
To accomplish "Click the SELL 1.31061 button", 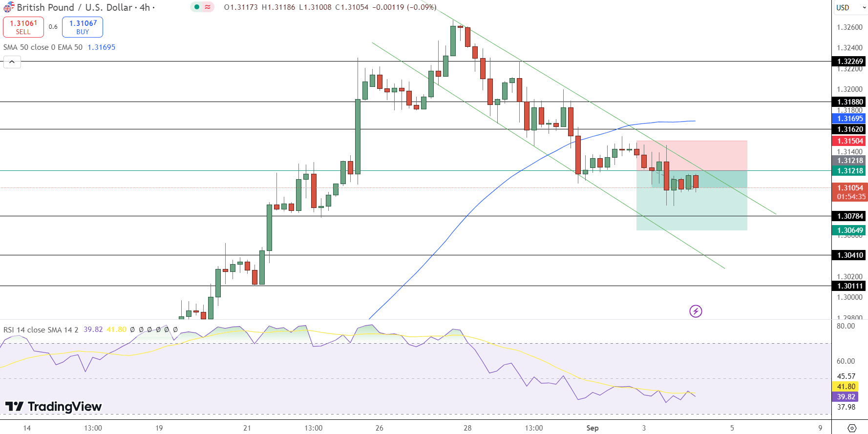I will click(x=23, y=27).
